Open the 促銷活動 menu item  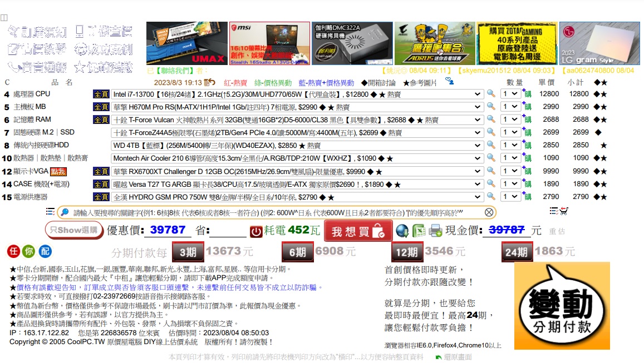click(x=104, y=67)
